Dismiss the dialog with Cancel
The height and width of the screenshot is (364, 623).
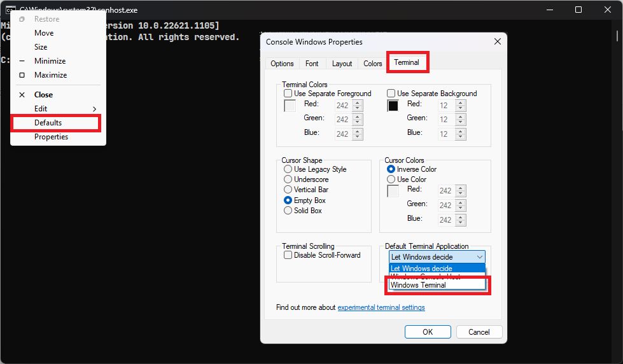point(479,332)
